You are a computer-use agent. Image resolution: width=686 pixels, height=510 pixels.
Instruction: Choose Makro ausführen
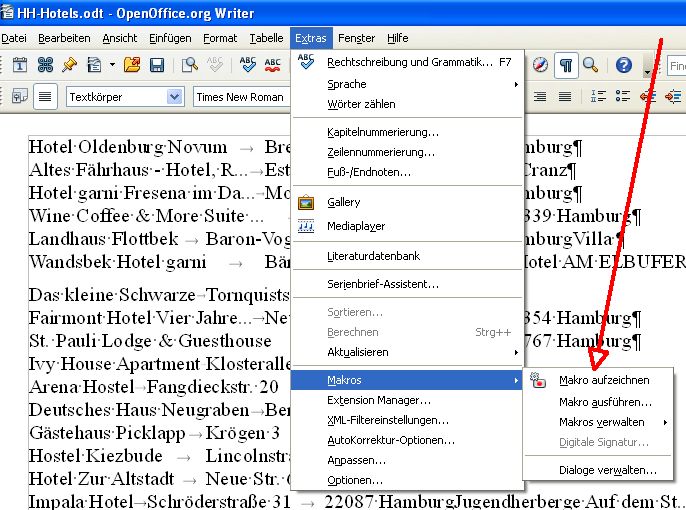coord(598,402)
